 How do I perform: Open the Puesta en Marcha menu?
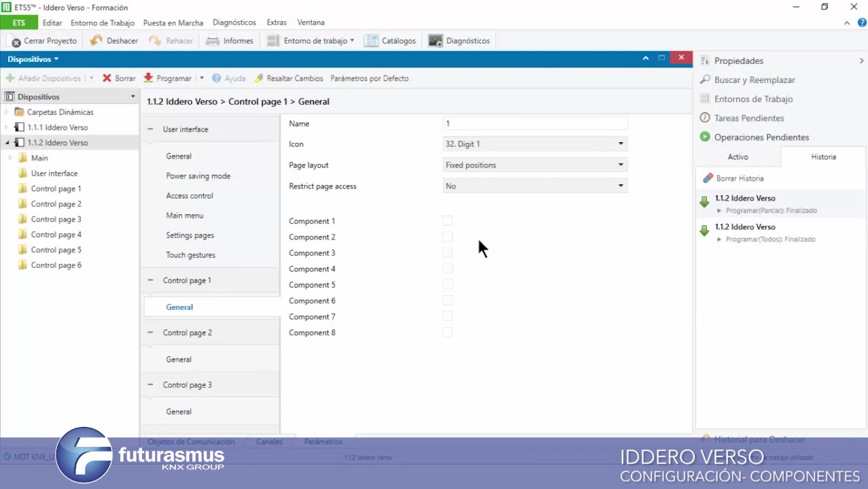[173, 22]
